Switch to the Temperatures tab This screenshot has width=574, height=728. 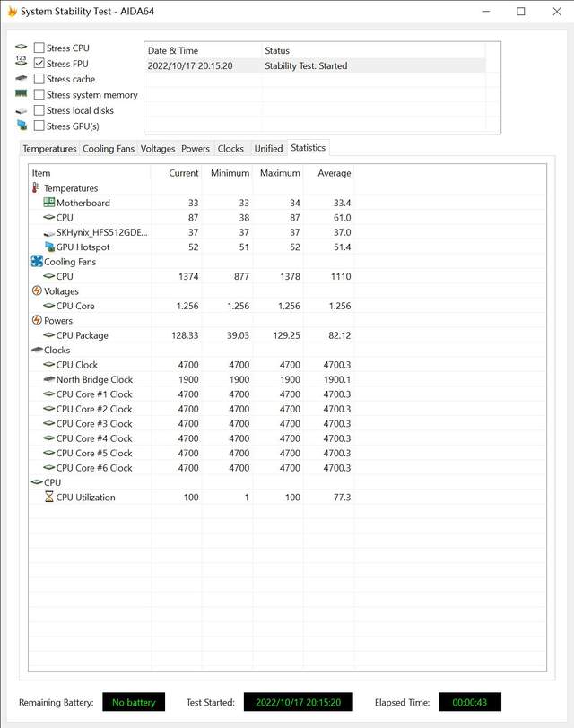[49, 149]
